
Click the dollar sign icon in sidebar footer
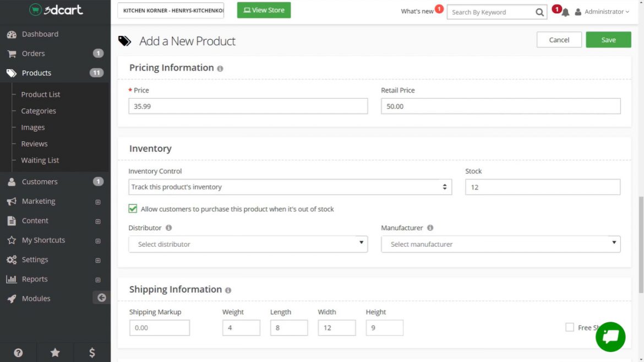click(92, 353)
